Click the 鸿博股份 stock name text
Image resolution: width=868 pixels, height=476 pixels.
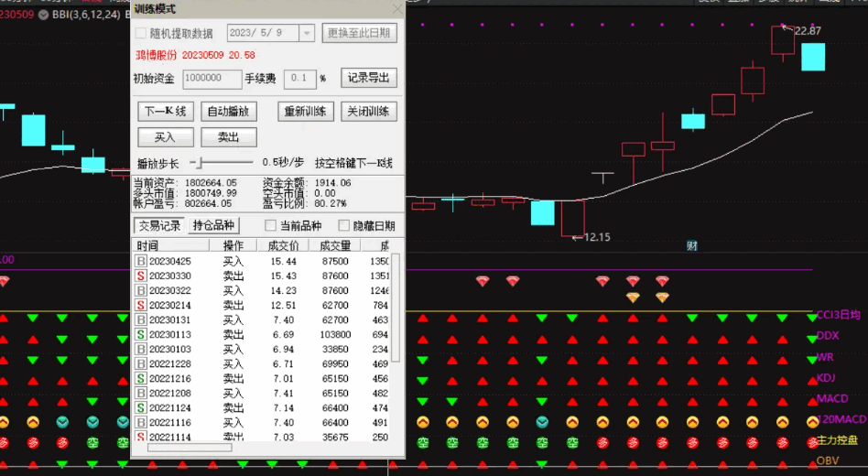(156, 55)
